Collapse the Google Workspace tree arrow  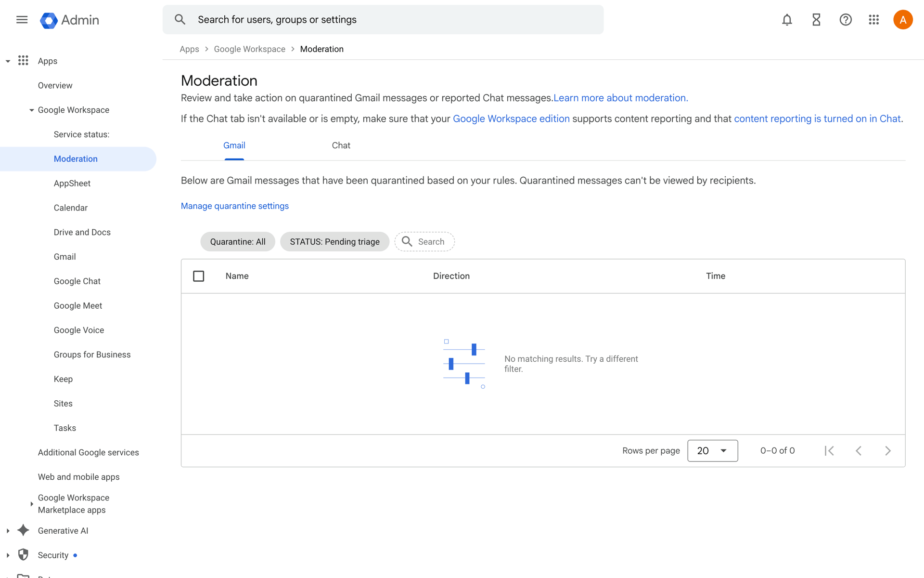click(x=32, y=110)
